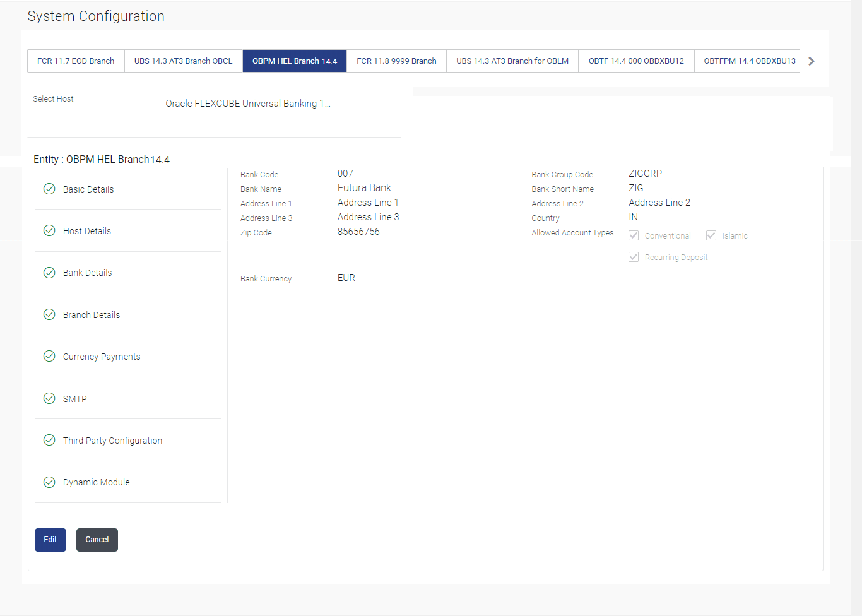
Task: Open the Select Host dropdown
Action: click(x=248, y=104)
